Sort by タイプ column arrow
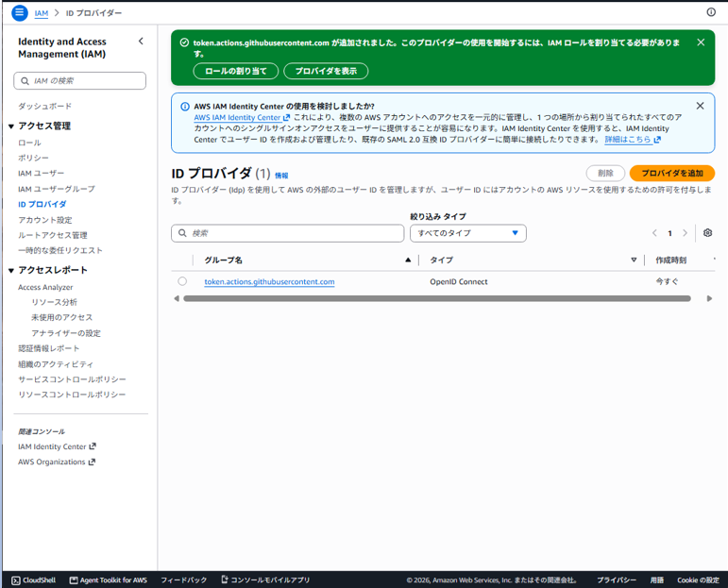Screen dimensions: 728x588 click(x=634, y=260)
